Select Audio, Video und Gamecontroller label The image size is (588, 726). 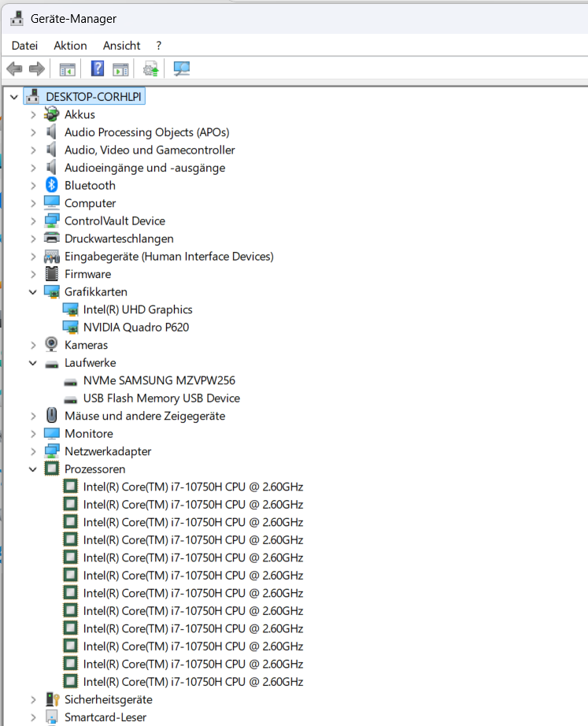pos(150,150)
